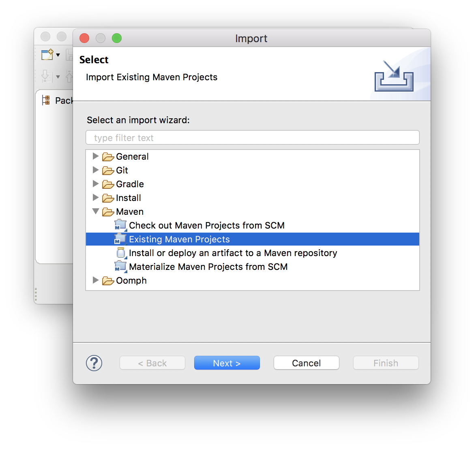476x449 pixels.
Task: Click the Next button
Action: click(227, 363)
